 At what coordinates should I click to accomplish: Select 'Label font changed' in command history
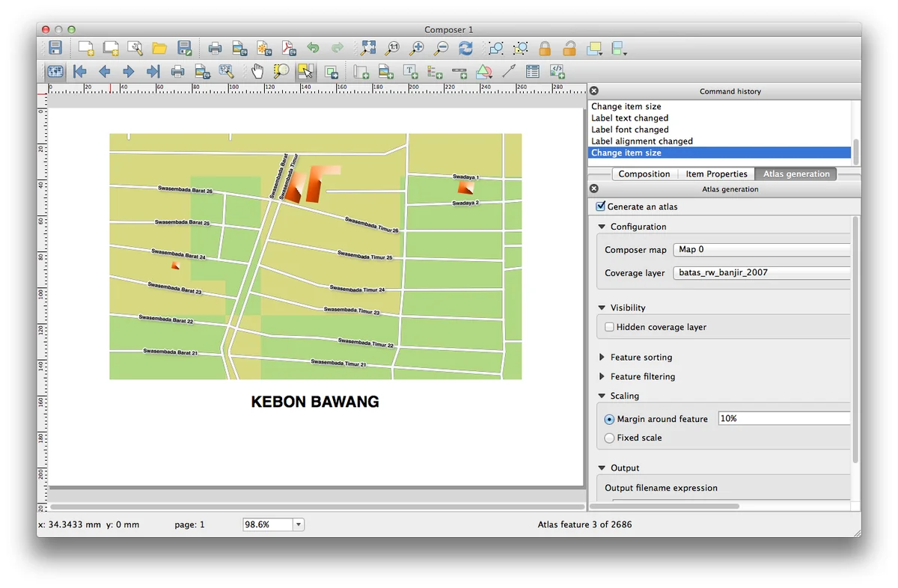coord(629,129)
